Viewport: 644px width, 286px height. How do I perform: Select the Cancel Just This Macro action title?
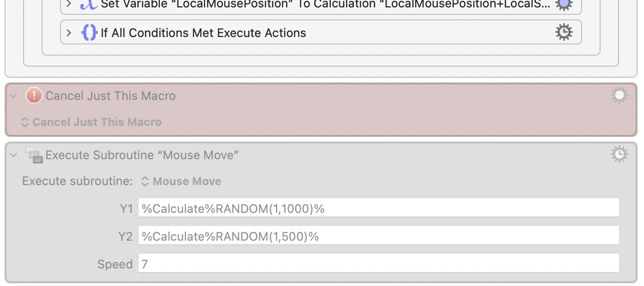tap(110, 96)
